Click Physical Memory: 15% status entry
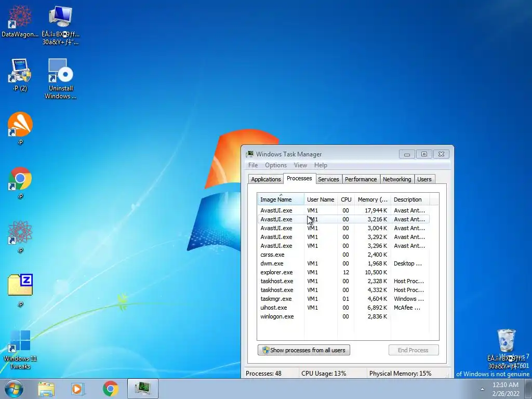Screen dimensions: 532x399 pos(401,373)
